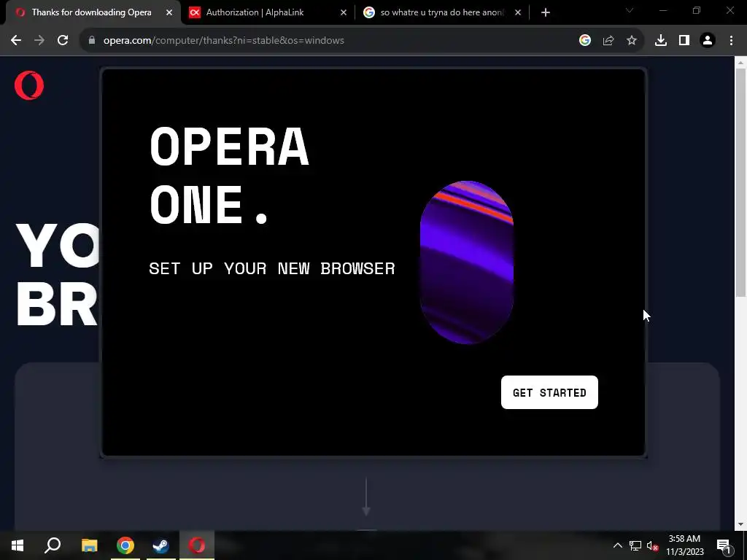
Task: Close the Authorization | AlphaLink tab
Action: click(x=344, y=12)
